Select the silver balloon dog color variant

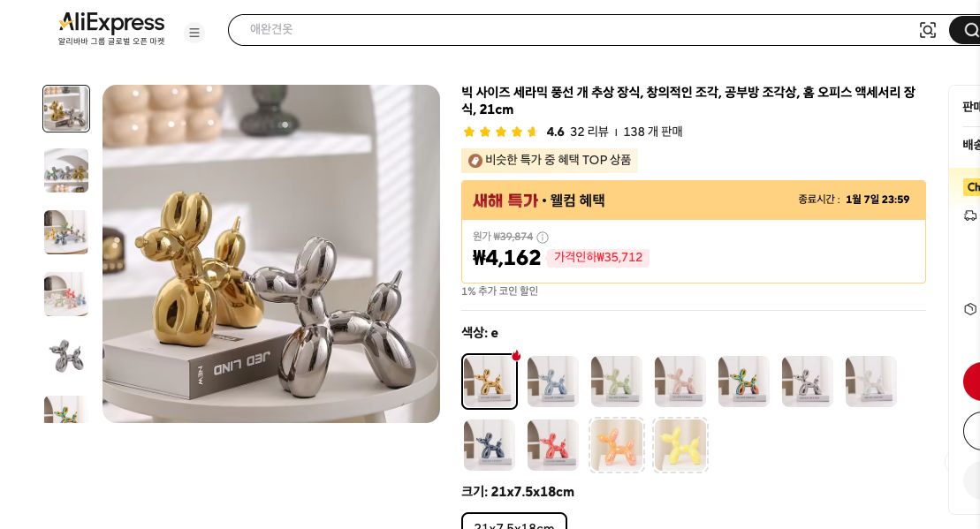coord(807,381)
